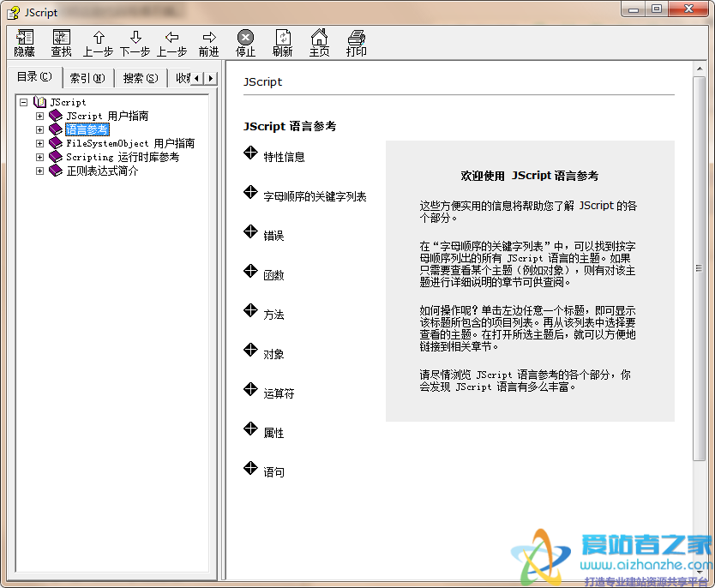This screenshot has width=715, height=588.
Task: Click the diamond icon next to 语句
Action: pyautogui.click(x=250, y=468)
